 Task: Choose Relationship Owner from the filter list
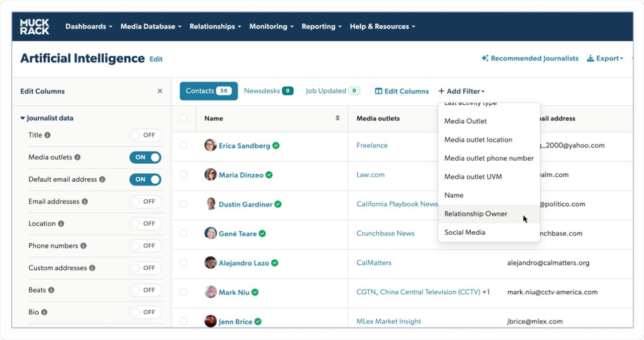(489, 214)
